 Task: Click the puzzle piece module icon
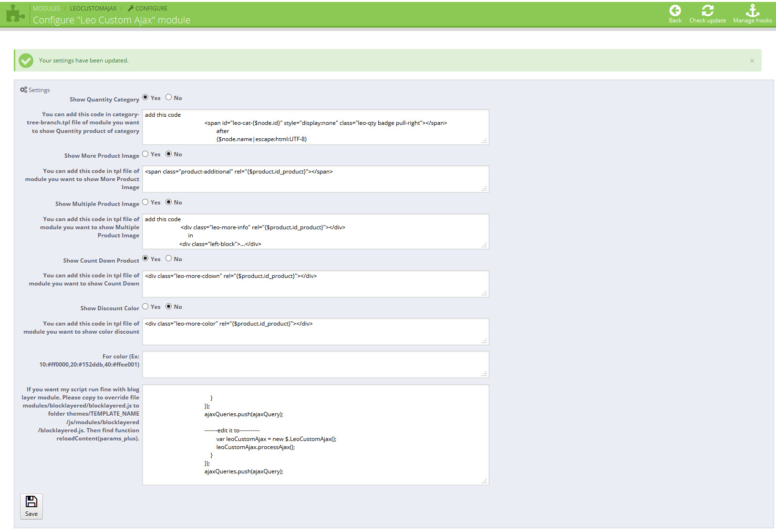[15, 13]
